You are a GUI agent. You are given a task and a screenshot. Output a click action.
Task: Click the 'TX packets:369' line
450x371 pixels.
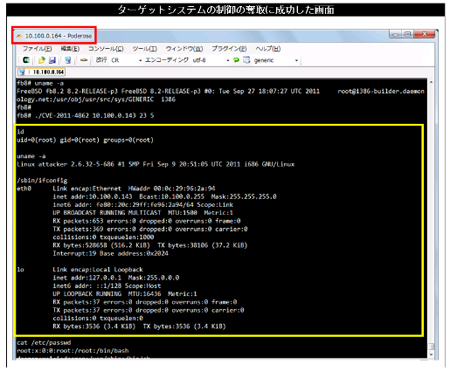point(150,229)
